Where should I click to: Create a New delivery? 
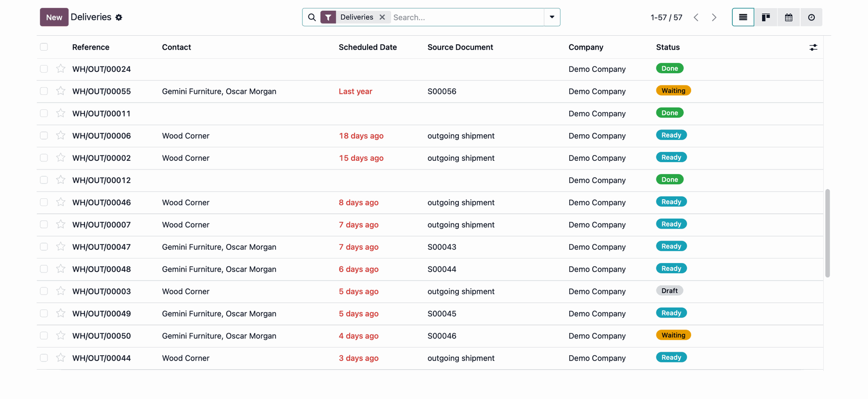(x=54, y=17)
